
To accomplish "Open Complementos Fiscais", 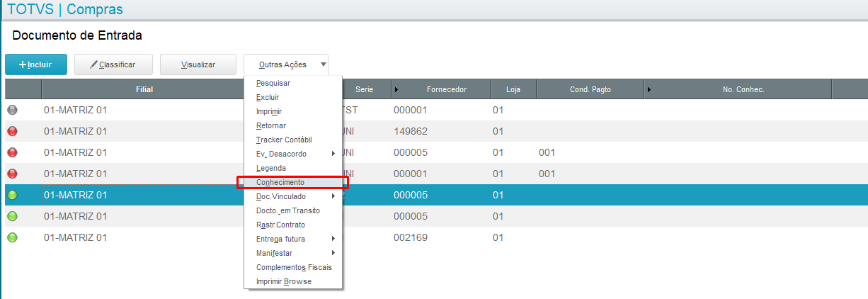I will coord(293,267).
